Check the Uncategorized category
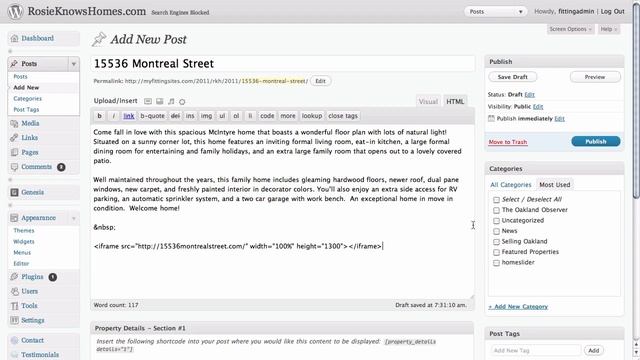Viewport: 640px width, 360px height. (496, 221)
